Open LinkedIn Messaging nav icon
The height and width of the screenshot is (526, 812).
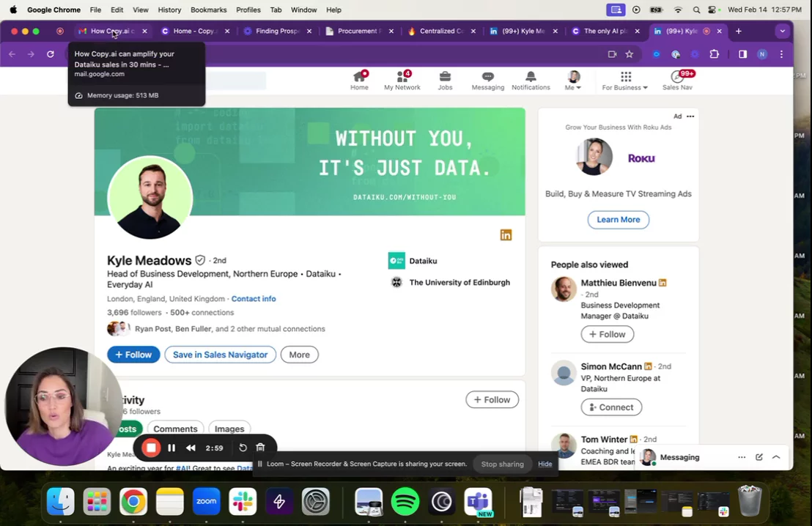coord(487,77)
